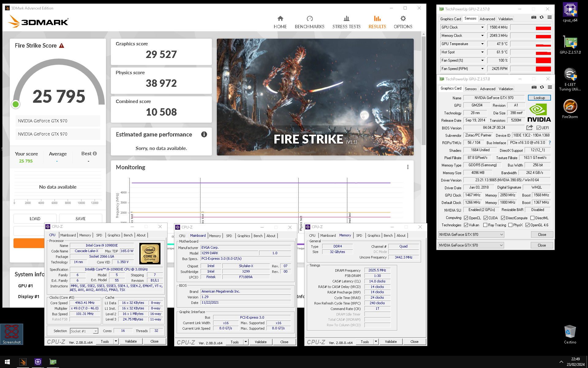Viewport: 588px width, 368px height.
Task: Click Fire Strike preview image
Action: 315,97
